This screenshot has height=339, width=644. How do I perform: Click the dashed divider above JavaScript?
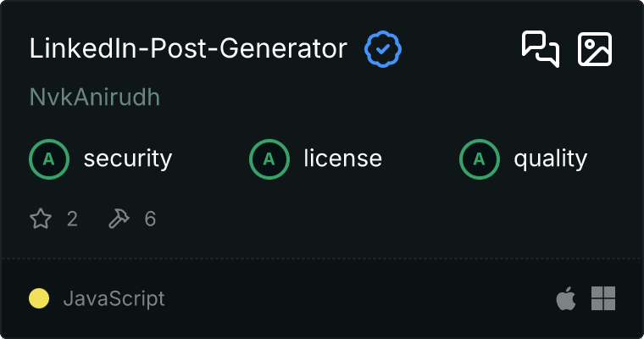coord(322,258)
